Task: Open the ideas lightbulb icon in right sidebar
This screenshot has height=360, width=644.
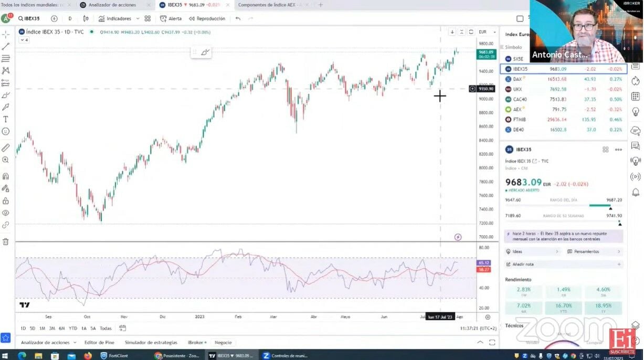Action: coord(636,112)
